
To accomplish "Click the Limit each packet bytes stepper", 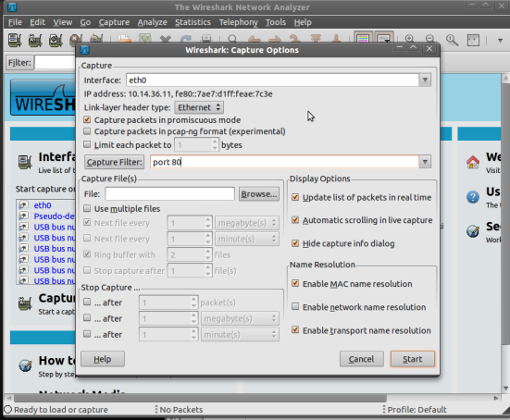I will click(215, 144).
